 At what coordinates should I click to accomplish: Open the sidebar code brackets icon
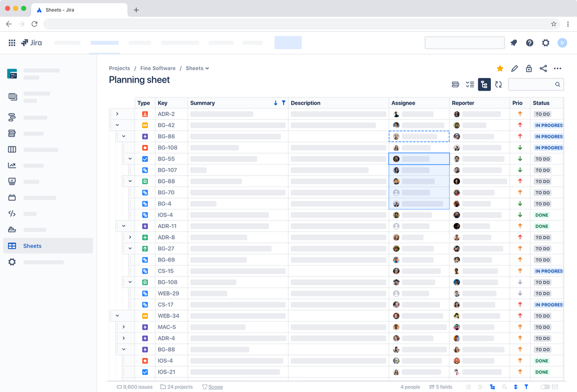coord(12,214)
